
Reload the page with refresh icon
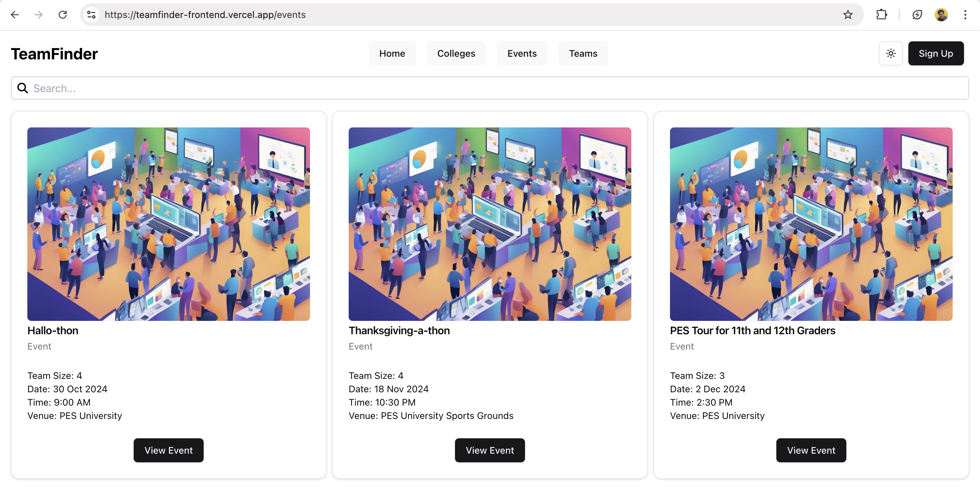coord(63,14)
